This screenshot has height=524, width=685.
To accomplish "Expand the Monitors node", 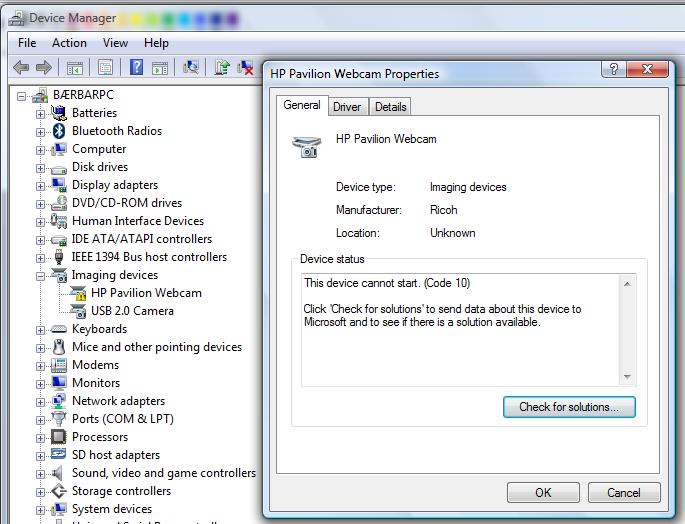I will tap(40, 384).
